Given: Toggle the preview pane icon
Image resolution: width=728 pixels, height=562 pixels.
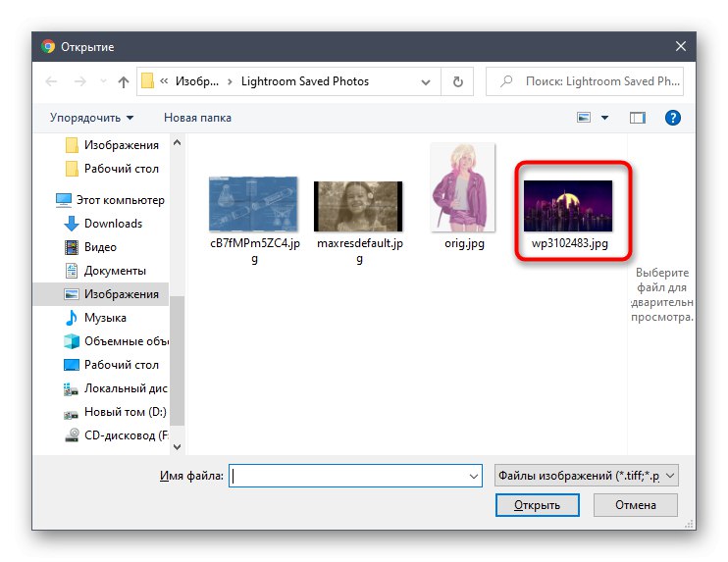Looking at the screenshot, I should 638,118.
